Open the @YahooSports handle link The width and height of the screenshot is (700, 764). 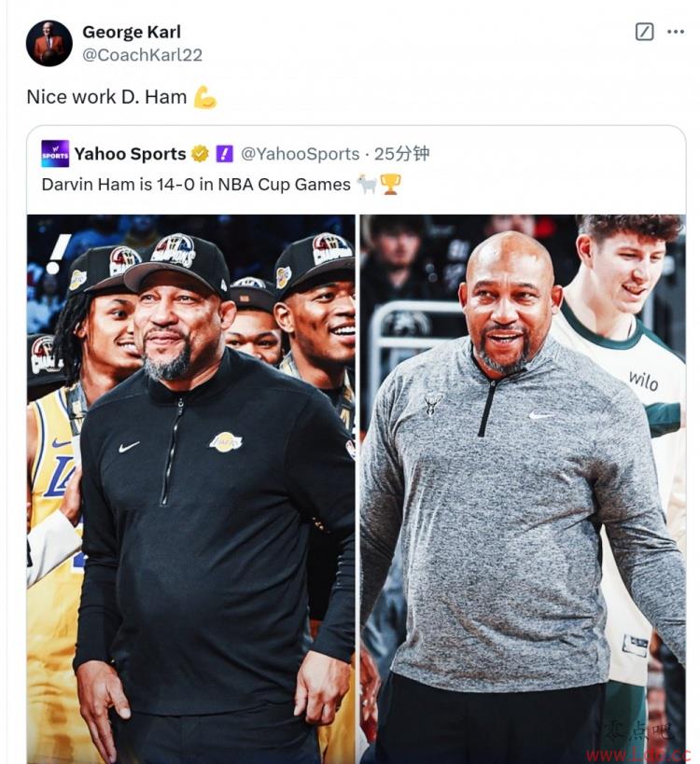pyautogui.click(x=301, y=154)
